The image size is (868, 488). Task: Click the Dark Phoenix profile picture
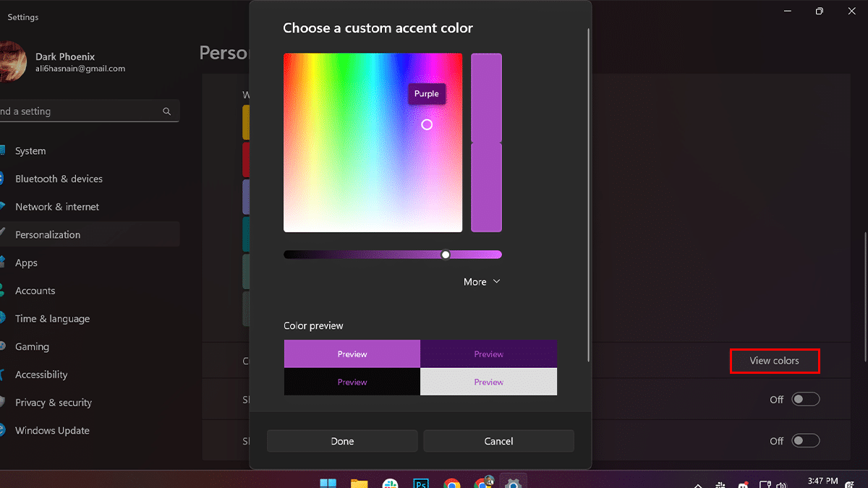[13, 62]
